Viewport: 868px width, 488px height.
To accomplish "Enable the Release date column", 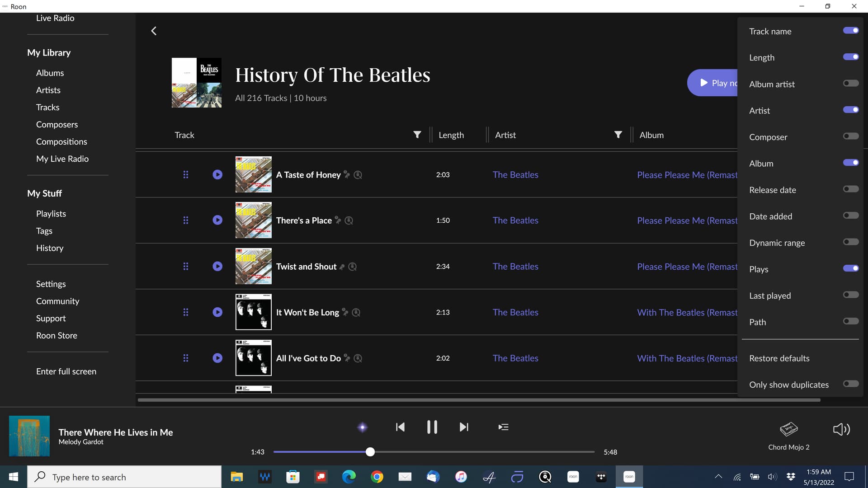I will tap(850, 189).
